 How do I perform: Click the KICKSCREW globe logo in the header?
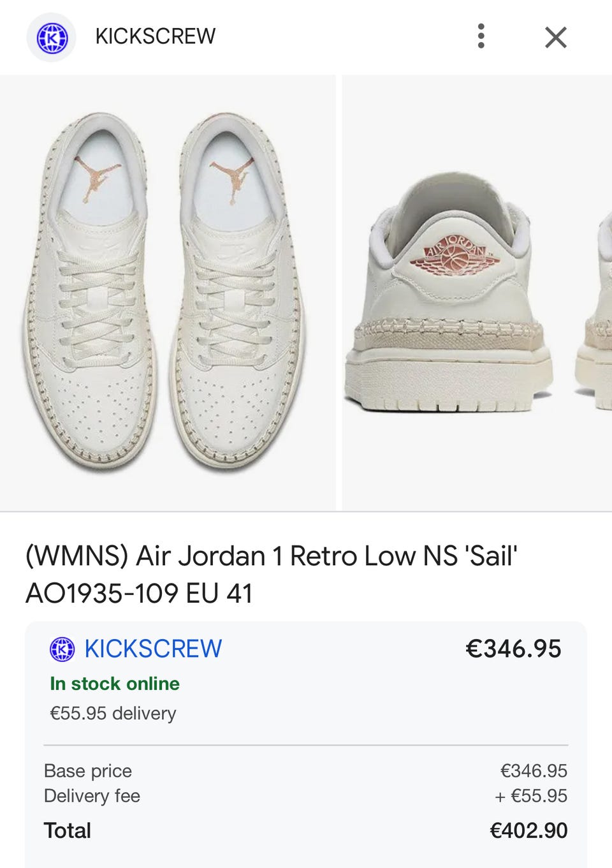click(x=51, y=38)
